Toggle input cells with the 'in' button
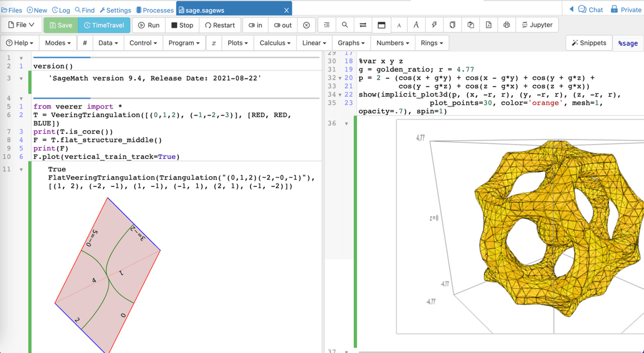This screenshot has width=644, height=353. coord(255,25)
